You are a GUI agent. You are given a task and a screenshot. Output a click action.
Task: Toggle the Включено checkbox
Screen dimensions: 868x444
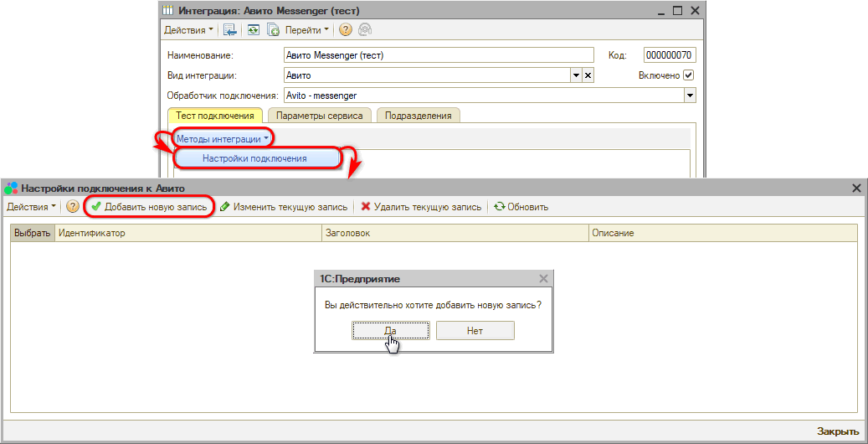pyautogui.click(x=689, y=75)
